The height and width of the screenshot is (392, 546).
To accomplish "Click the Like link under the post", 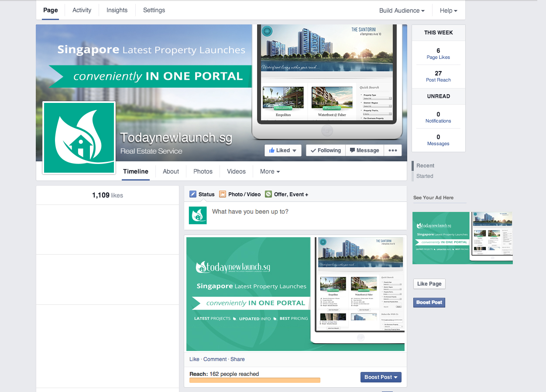I will pos(194,359).
